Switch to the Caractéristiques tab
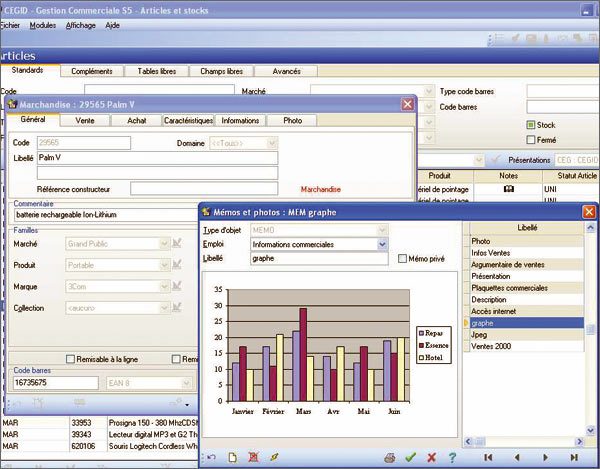Screen dimensions: 600x469 [x=188, y=120]
